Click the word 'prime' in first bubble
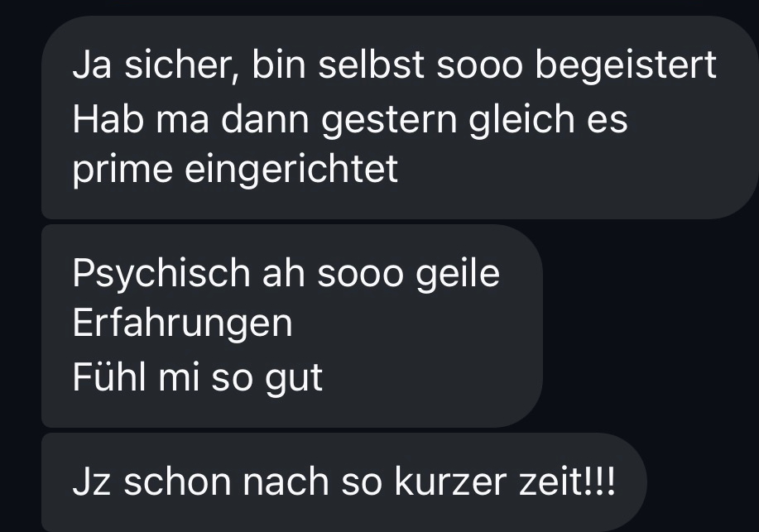759x532 pixels. [x=123, y=171]
